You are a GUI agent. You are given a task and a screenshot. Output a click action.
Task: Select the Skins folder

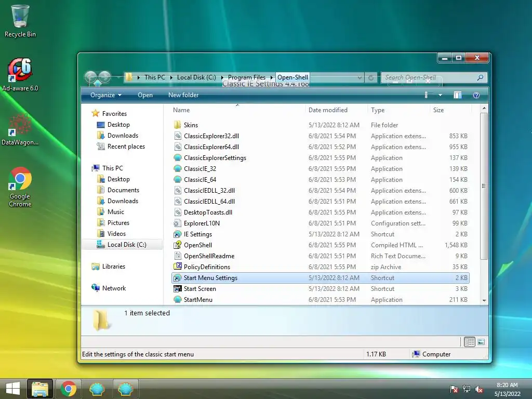pyautogui.click(x=320, y=125)
